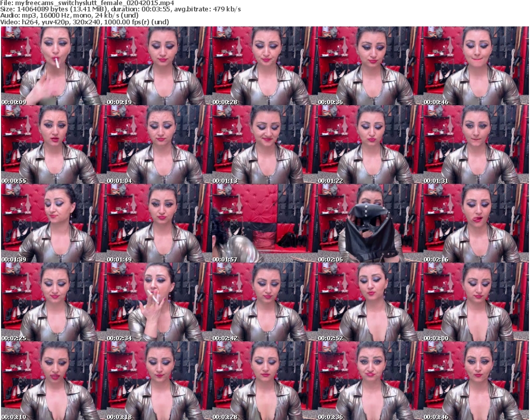Click the 'Size: 14064089 bytes' info line
The width and height of the screenshot is (530, 420).
(120, 9)
